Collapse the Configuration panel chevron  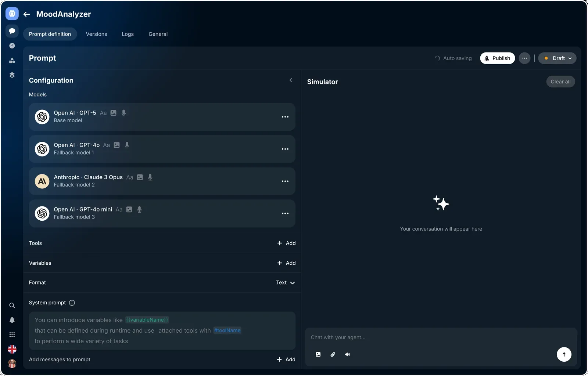point(291,80)
